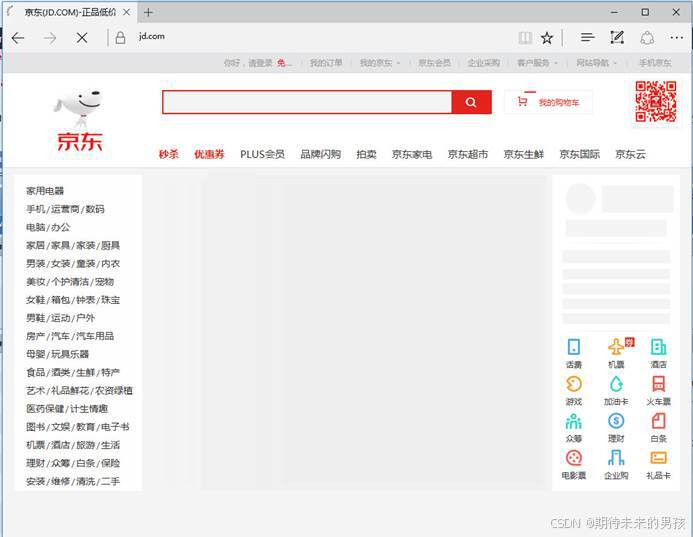Open the 拍卖 auction nav link
The image size is (693, 537).
pos(366,154)
